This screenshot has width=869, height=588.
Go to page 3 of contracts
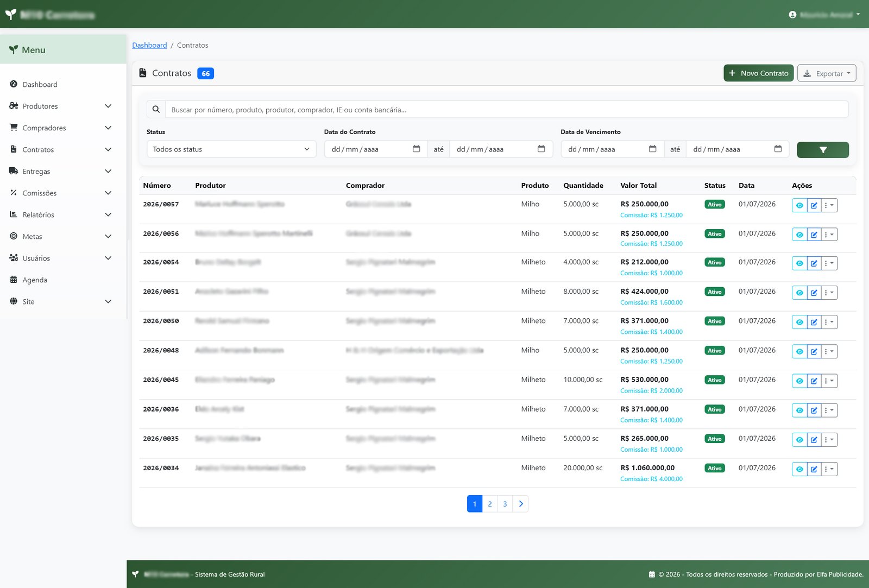coord(505,504)
